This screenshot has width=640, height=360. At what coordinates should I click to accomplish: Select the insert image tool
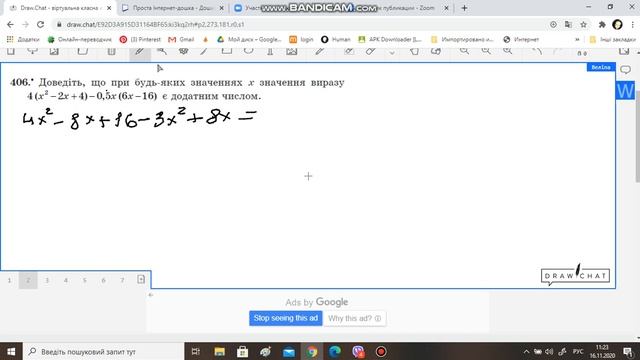(x=291, y=51)
